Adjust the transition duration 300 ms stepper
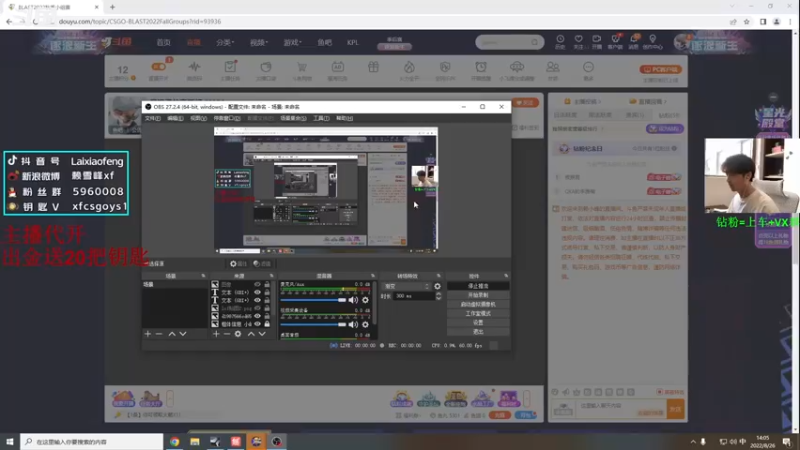 (438, 296)
